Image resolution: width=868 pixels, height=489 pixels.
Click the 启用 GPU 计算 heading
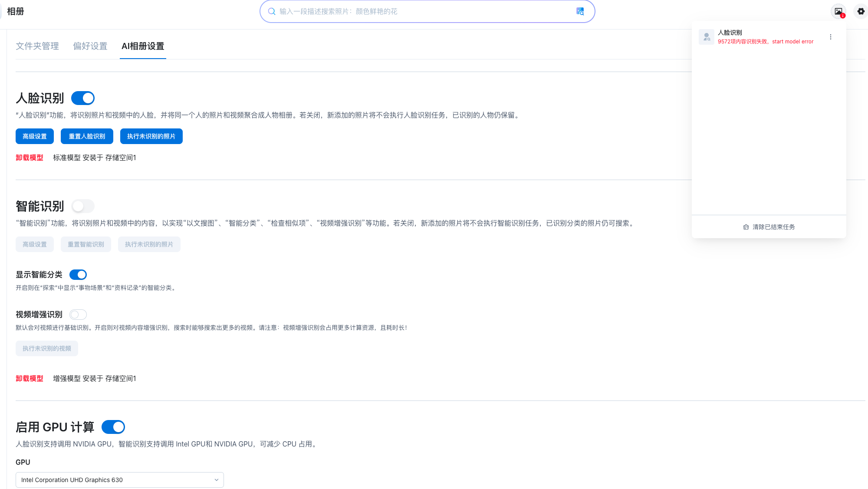55,427
